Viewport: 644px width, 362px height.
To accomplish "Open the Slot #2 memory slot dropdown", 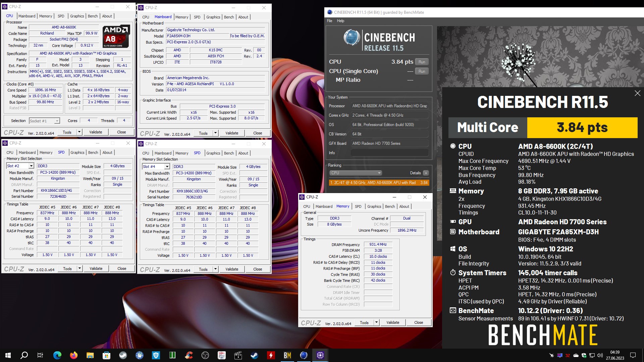I will [x=20, y=166].
